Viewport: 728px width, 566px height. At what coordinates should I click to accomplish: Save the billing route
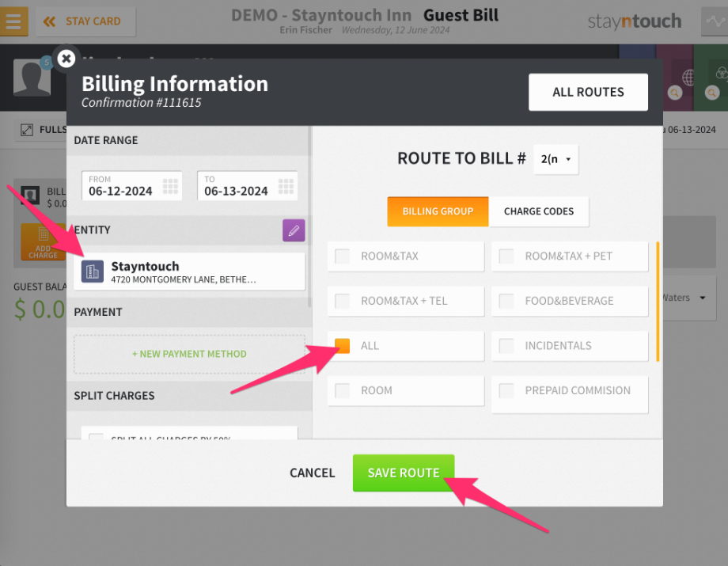coord(404,473)
